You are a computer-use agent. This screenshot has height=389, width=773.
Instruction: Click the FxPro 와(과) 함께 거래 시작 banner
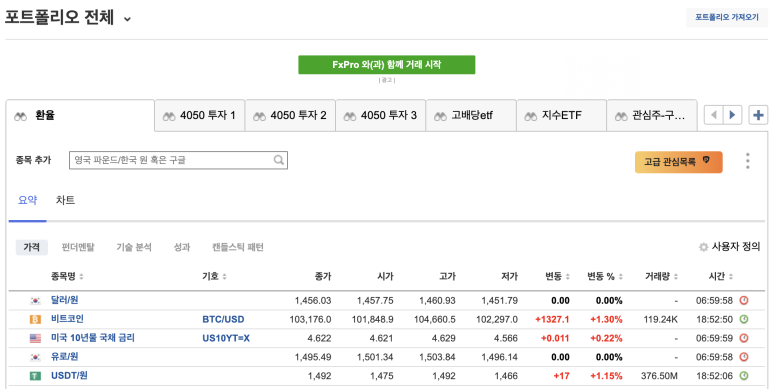point(386,65)
